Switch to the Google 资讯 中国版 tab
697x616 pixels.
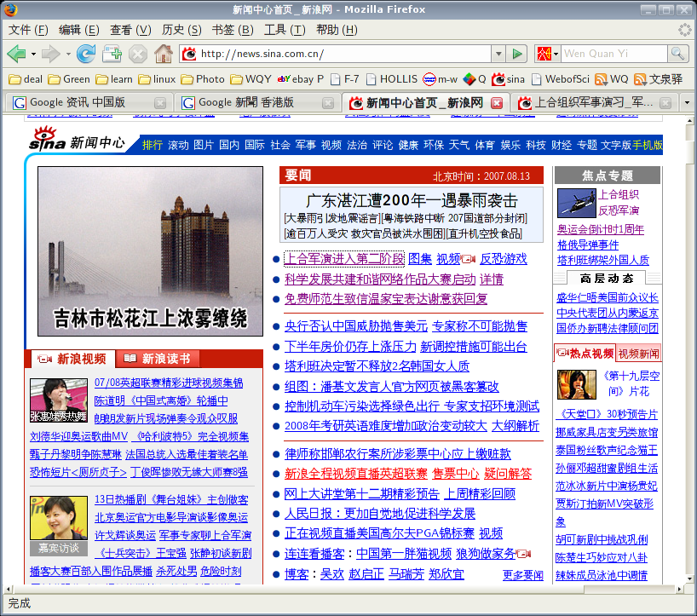point(89,102)
